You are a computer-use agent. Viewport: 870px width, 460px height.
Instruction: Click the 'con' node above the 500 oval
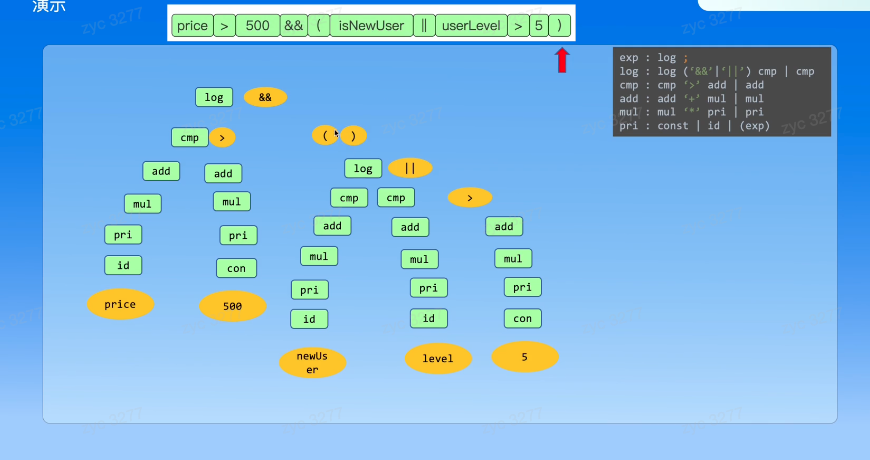tap(236, 268)
